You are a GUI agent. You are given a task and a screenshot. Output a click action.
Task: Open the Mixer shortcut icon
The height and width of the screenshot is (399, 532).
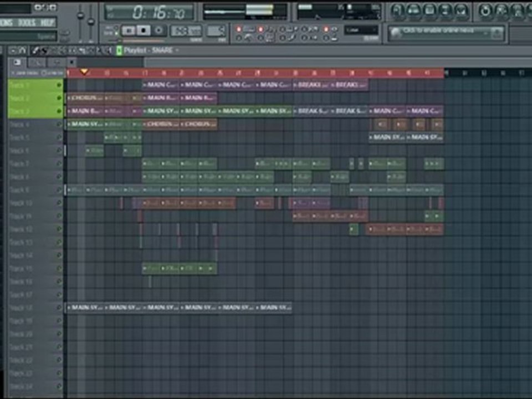[462, 11]
